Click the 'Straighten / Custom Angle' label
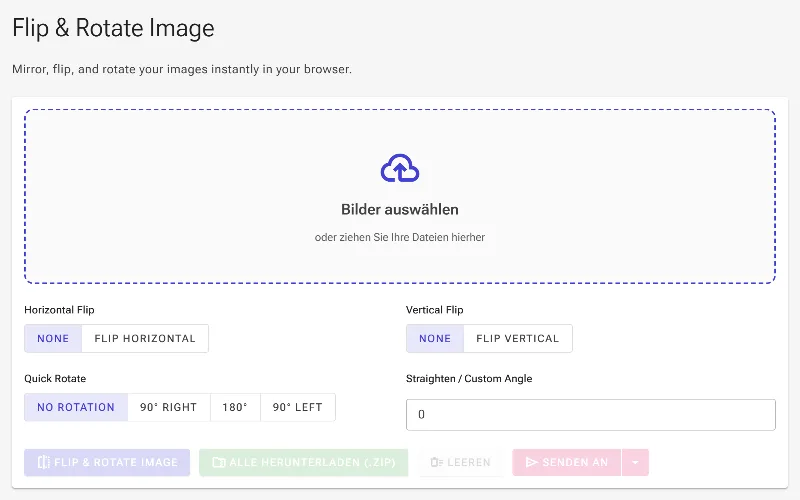 pyautogui.click(x=469, y=379)
